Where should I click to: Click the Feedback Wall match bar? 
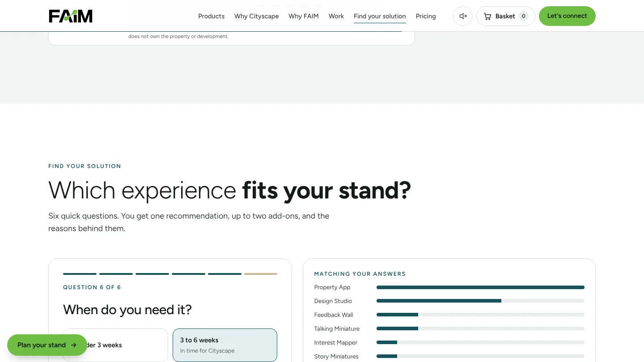(x=480, y=315)
